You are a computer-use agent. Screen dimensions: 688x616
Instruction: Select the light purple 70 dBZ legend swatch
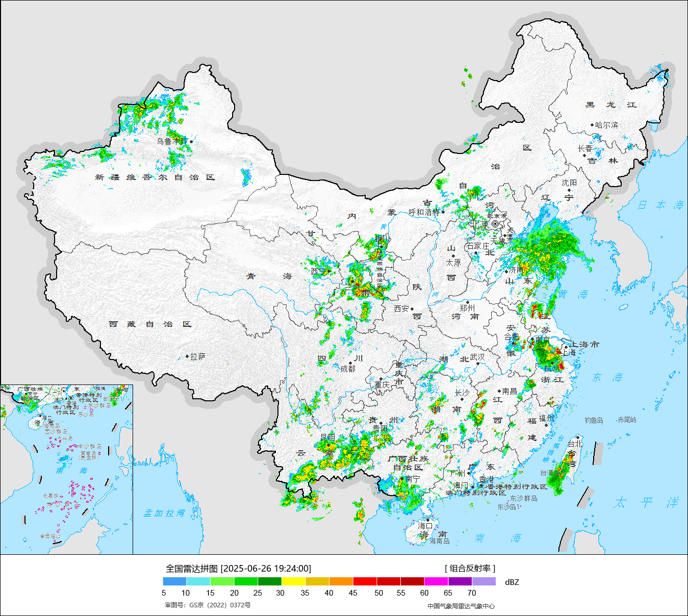[x=483, y=581]
